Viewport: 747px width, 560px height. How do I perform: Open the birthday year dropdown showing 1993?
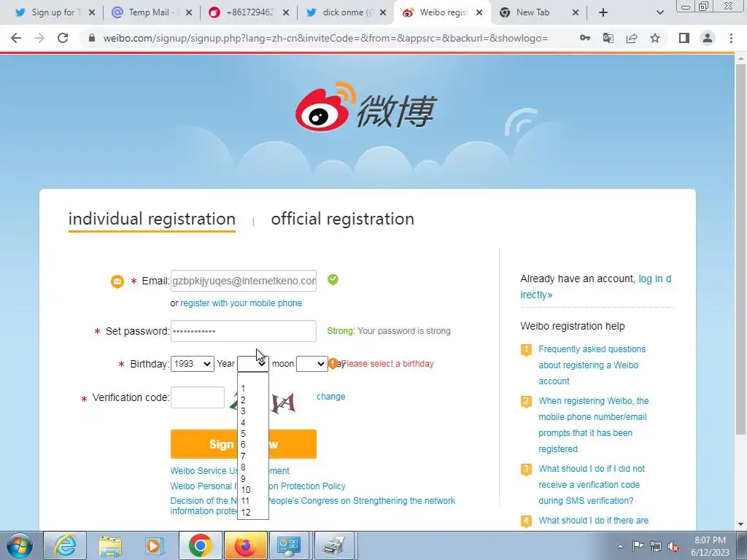pos(192,364)
